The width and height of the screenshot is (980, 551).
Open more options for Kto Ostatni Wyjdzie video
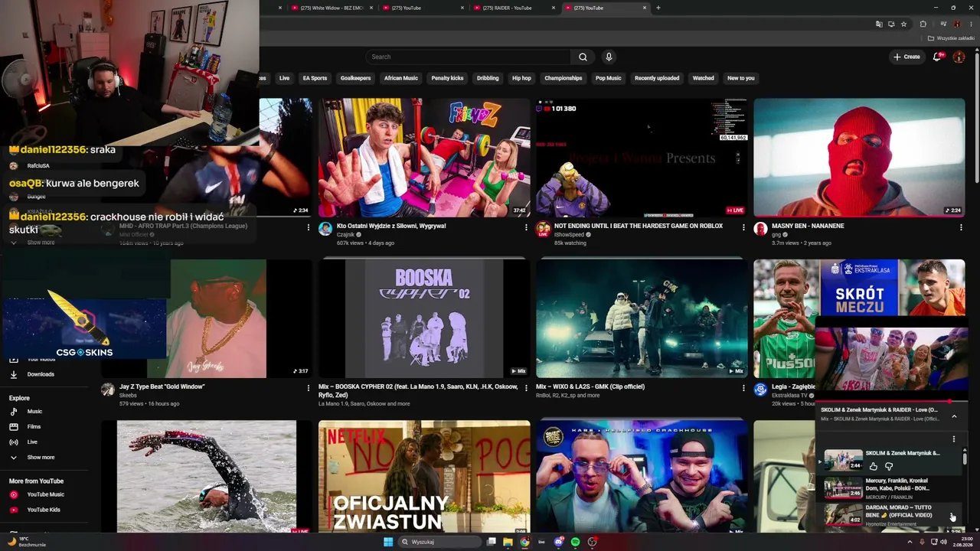[526, 227]
